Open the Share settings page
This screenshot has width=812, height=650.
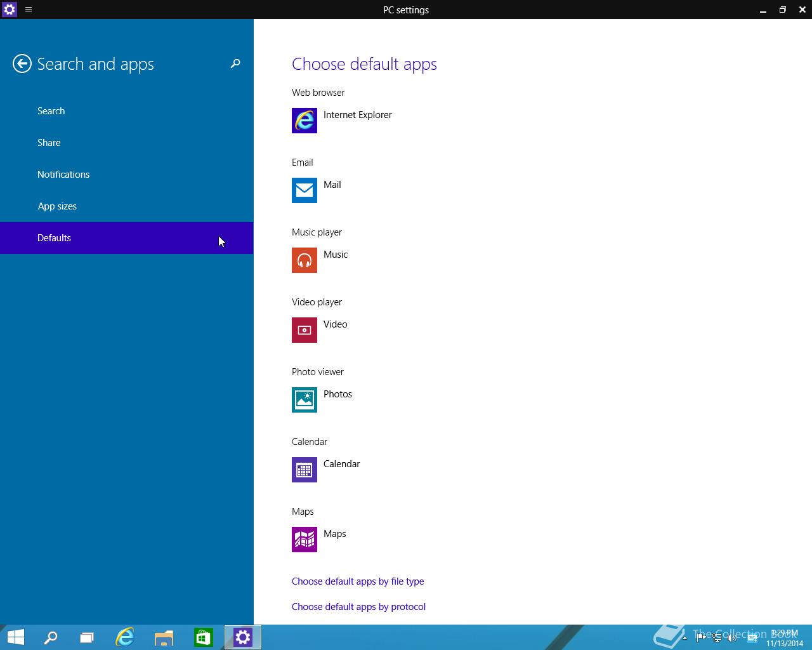click(x=127, y=143)
